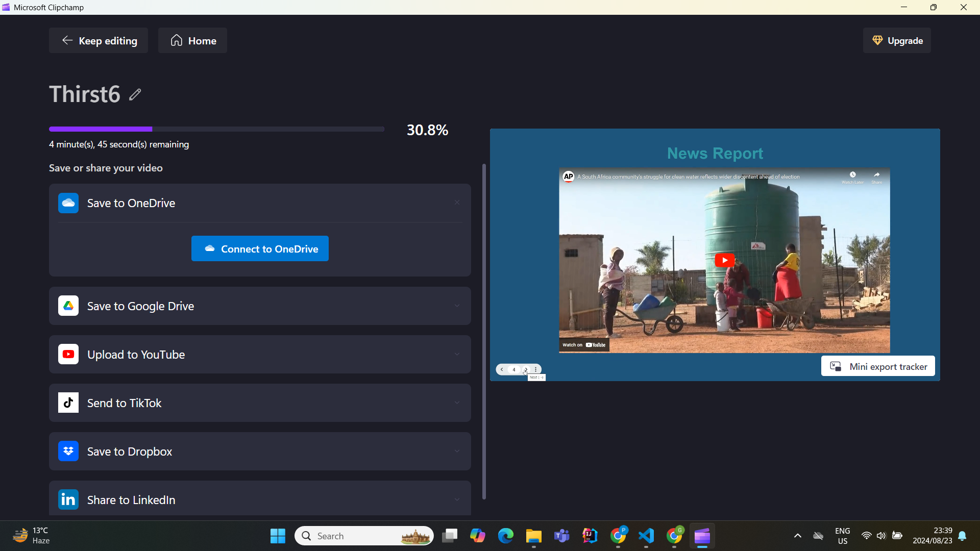
Task: Expand Send to TikTok chevron
Action: (x=457, y=403)
